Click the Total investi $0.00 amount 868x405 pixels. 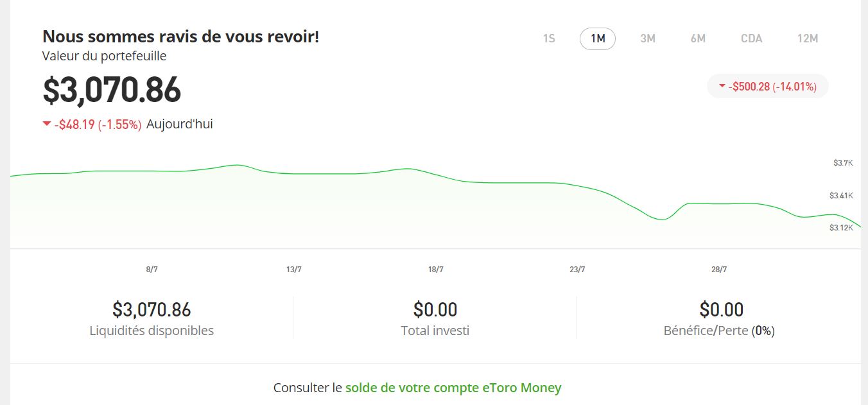pyautogui.click(x=435, y=310)
